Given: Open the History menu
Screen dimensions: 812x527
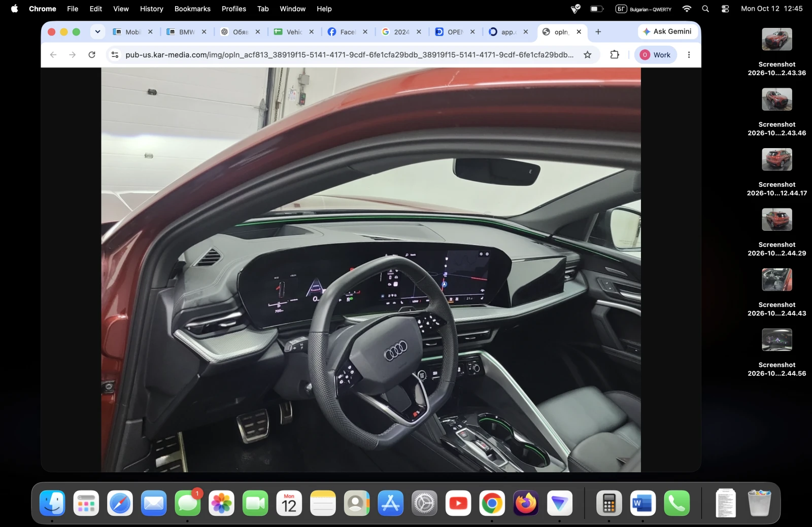Looking at the screenshot, I should click(151, 9).
